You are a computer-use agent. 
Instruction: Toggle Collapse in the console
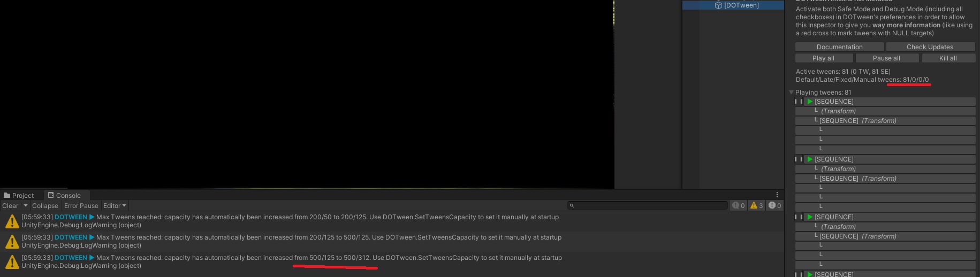pyautogui.click(x=45, y=206)
